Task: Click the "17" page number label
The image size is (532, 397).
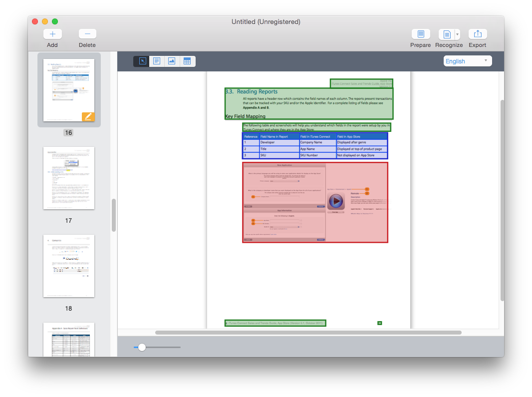Action: click(x=68, y=221)
